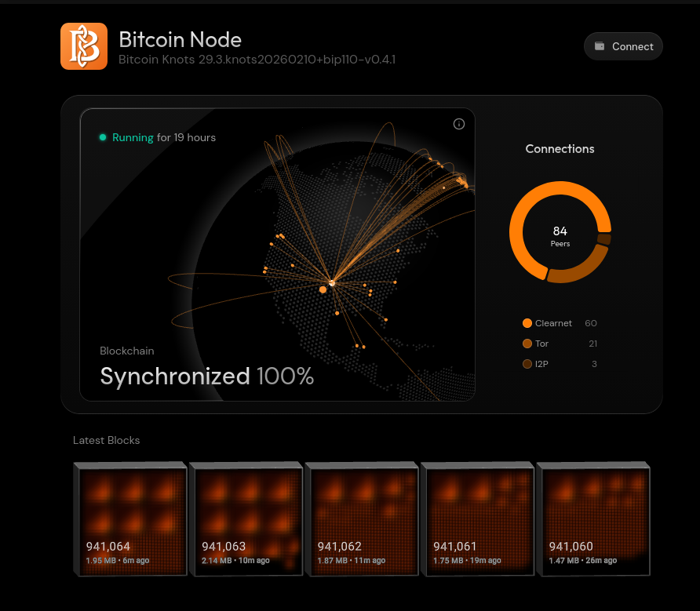Image resolution: width=700 pixels, height=611 pixels.
Task: Click the wallet icon inside the Connect button
Action: coord(600,46)
